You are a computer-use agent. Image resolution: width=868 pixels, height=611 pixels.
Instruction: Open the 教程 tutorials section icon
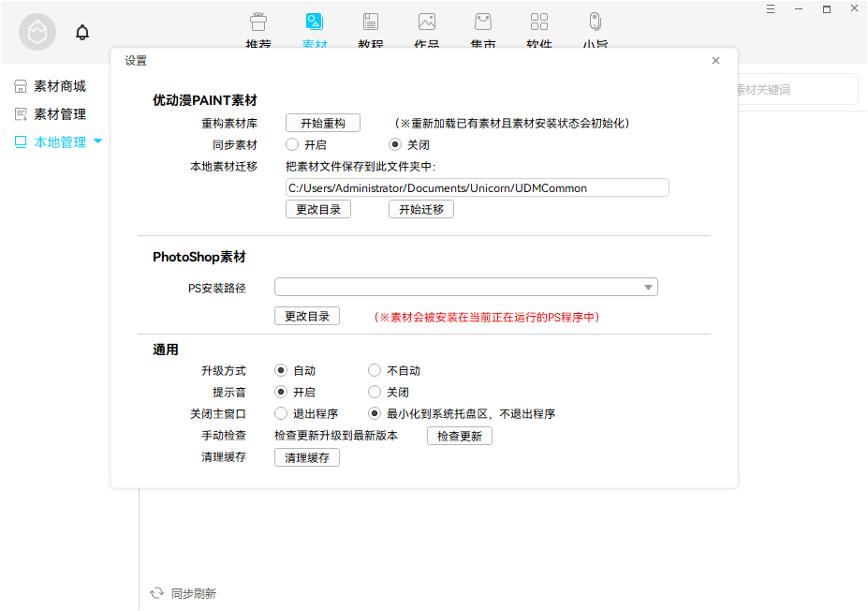tap(371, 22)
